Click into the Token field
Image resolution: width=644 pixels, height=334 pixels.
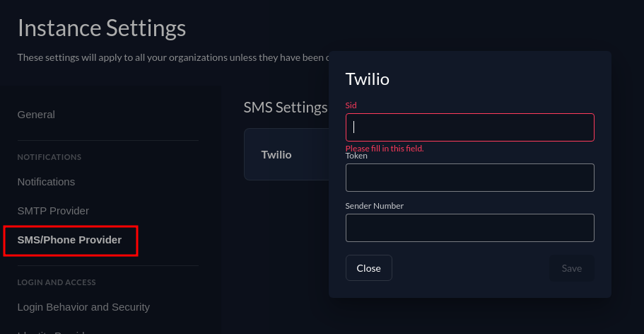[x=469, y=178]
